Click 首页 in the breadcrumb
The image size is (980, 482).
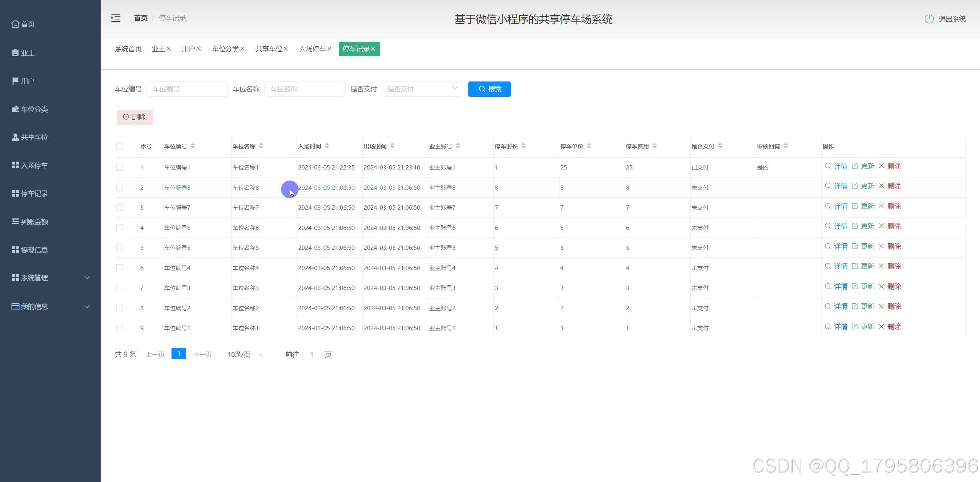140,18
